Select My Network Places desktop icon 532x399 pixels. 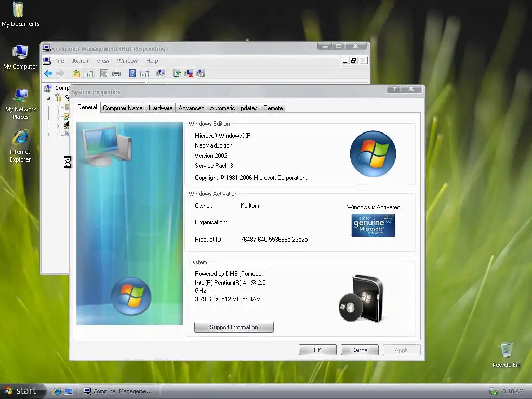(x=20, y=104)
